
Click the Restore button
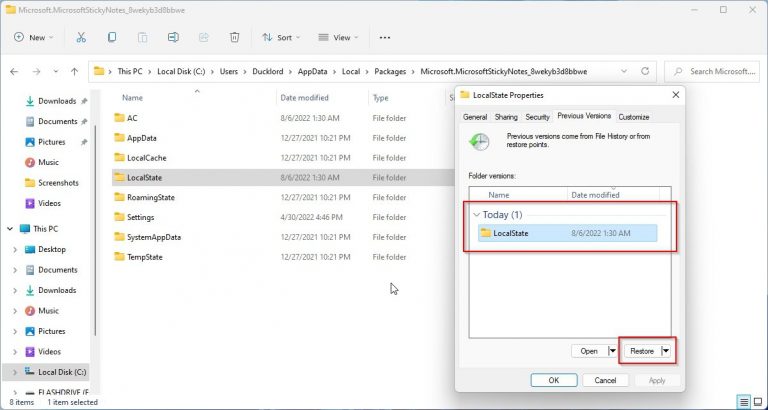point(642,351)
